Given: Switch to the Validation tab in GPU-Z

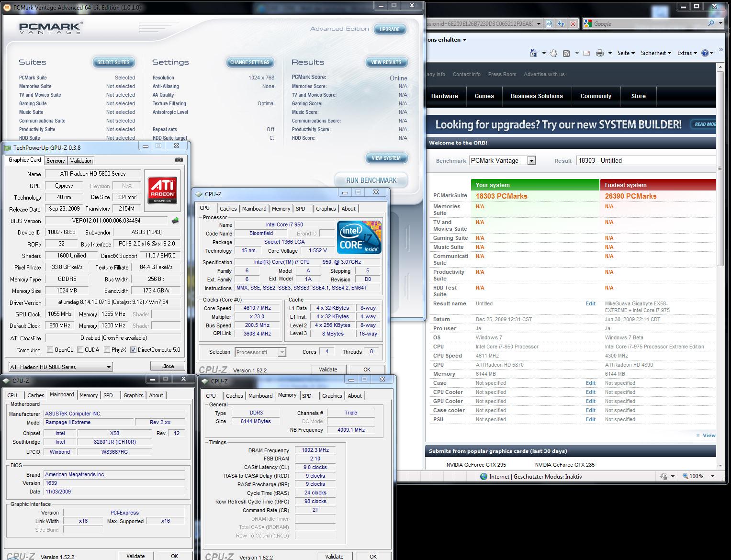Looking at the screenshot, I should pos(81,161).
